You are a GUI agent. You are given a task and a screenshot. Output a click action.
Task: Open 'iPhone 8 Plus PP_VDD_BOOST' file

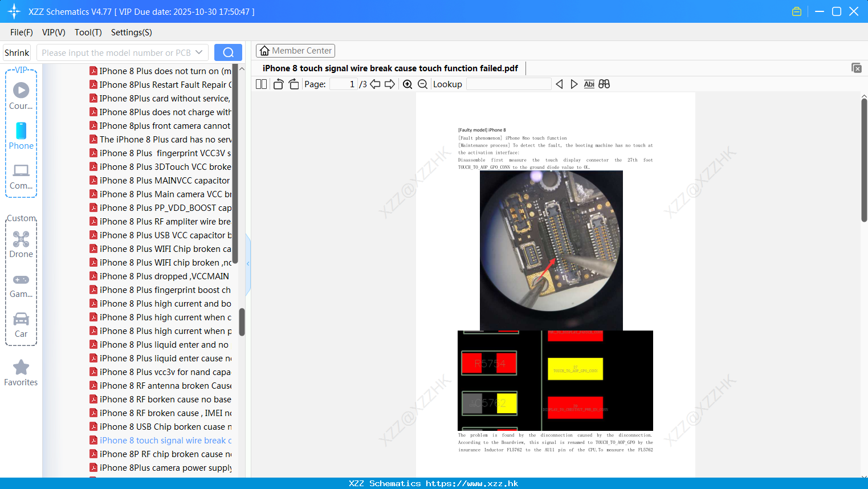coord(160,208)
